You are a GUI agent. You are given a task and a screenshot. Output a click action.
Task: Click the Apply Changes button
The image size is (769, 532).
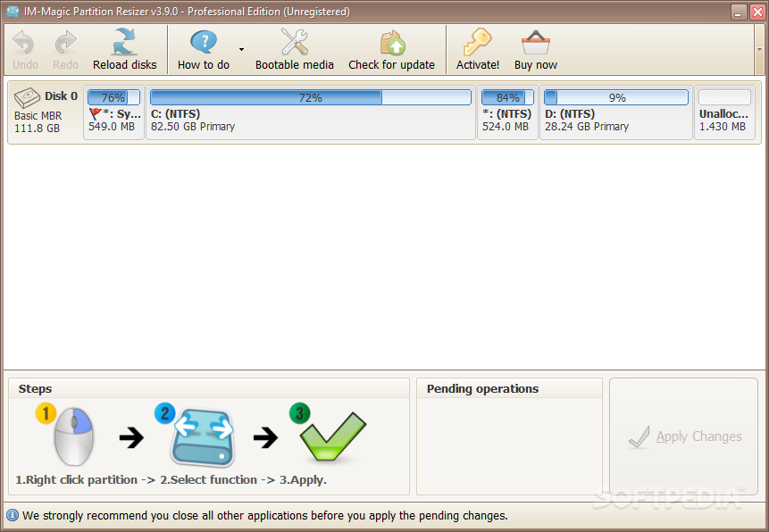click(683, 436)
